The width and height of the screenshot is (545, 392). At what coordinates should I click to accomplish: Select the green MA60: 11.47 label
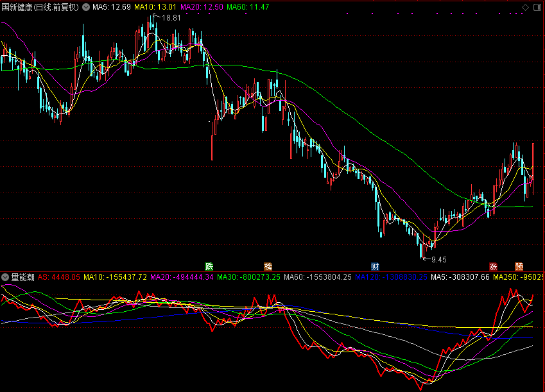[248, 7]
